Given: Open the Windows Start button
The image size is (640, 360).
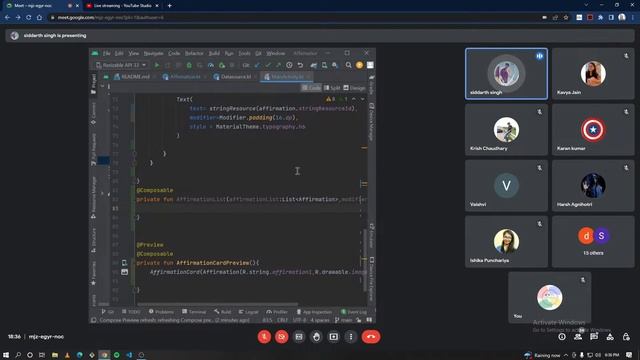Looking at the screenshot, I should click(x=6, y=355).
